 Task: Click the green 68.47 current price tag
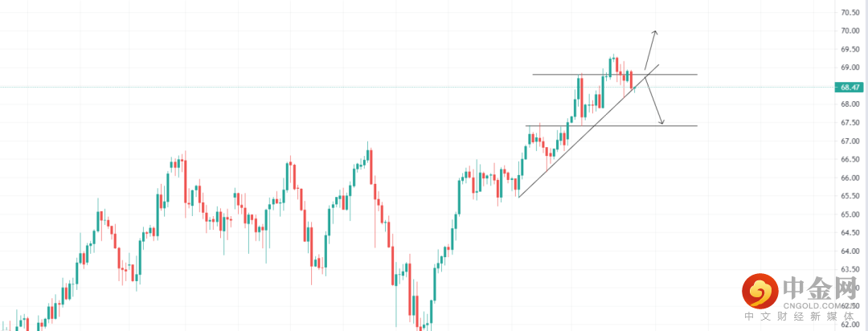click(850, 87)
